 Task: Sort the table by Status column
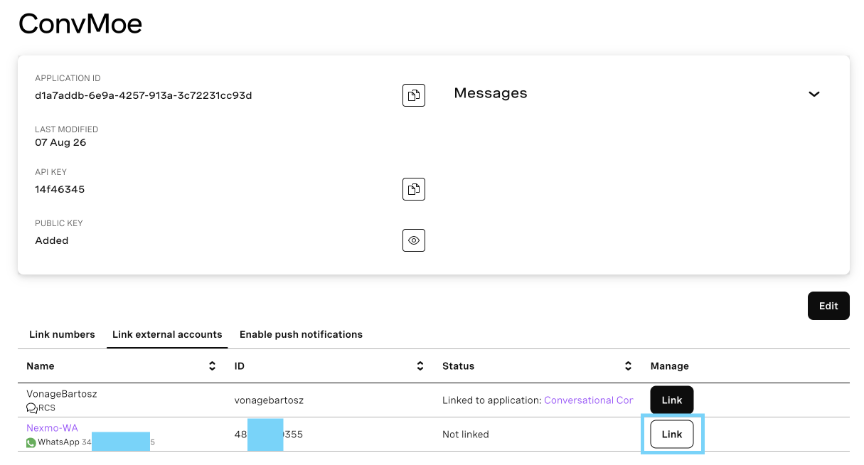pyautogui.click(x=628, y=366)
